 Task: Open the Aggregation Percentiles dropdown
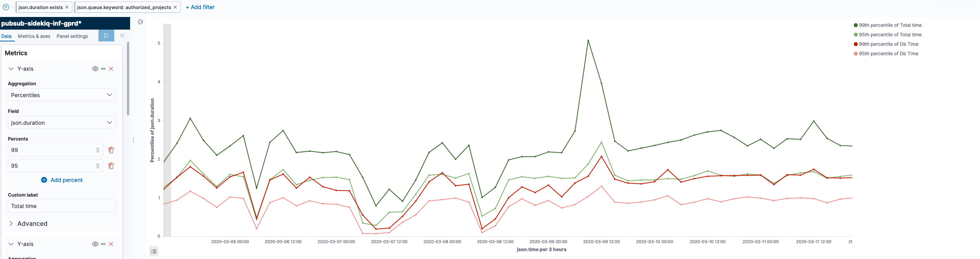(x=62, y=95)
